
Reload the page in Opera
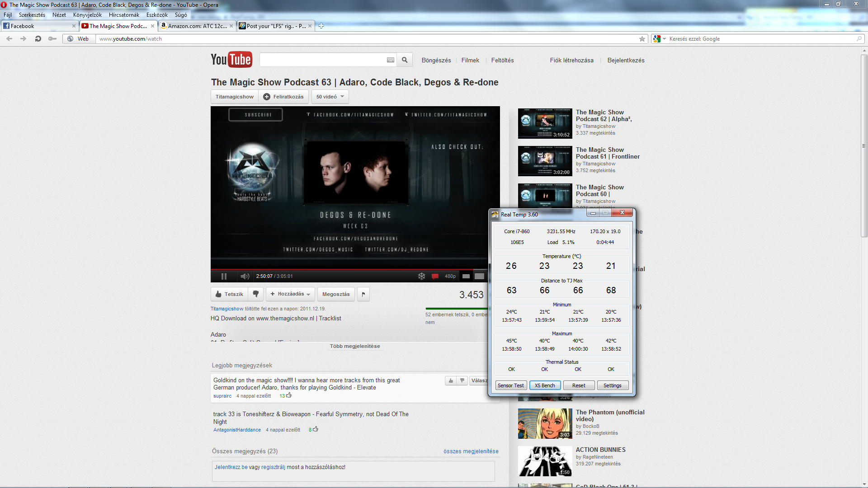(38, 39)
